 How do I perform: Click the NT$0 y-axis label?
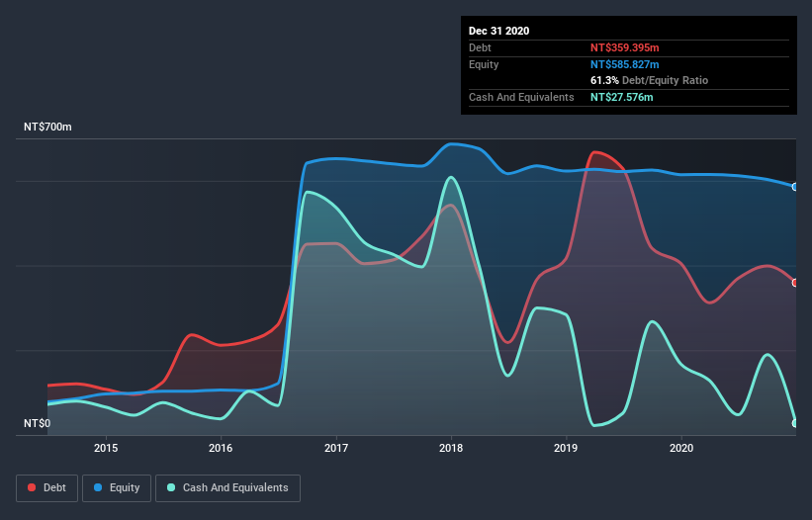point(38,423)
